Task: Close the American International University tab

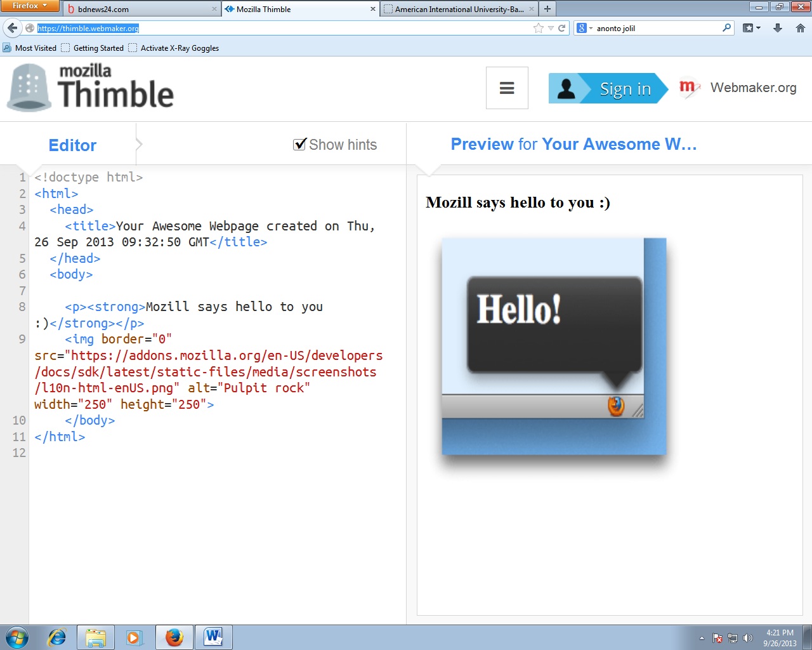Action: [532, 9]
